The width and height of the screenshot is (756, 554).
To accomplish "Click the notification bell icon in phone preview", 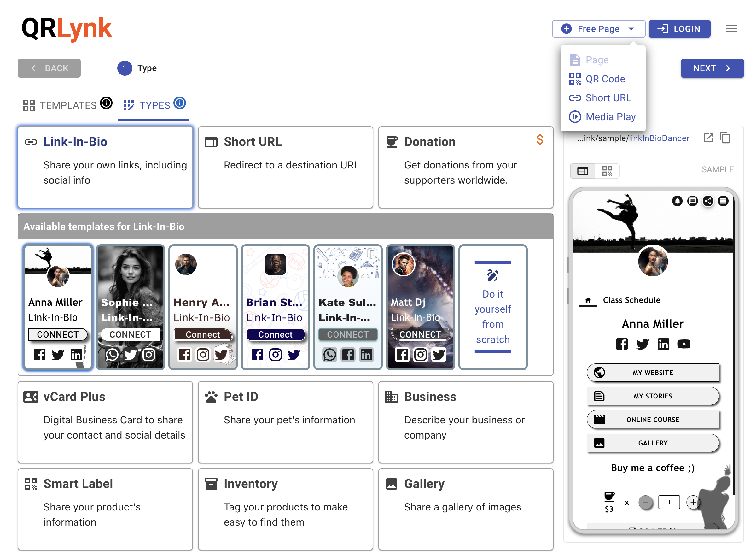I will coord(677,201).
